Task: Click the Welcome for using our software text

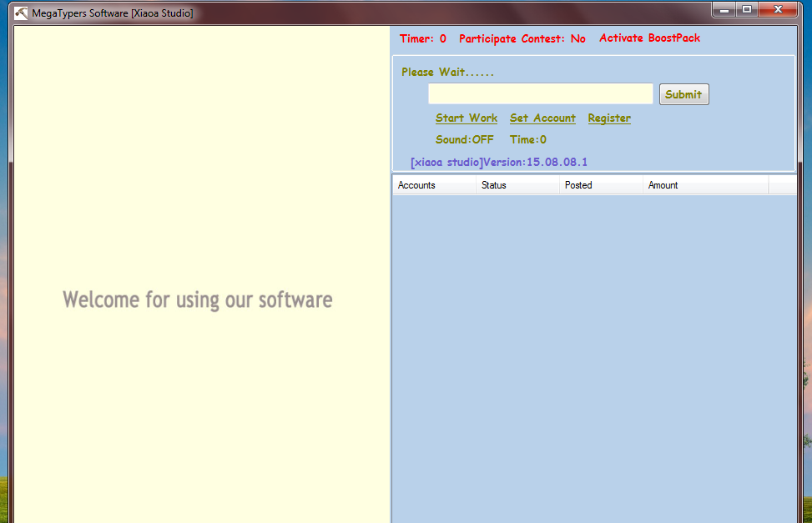Action: click(197, 299)
